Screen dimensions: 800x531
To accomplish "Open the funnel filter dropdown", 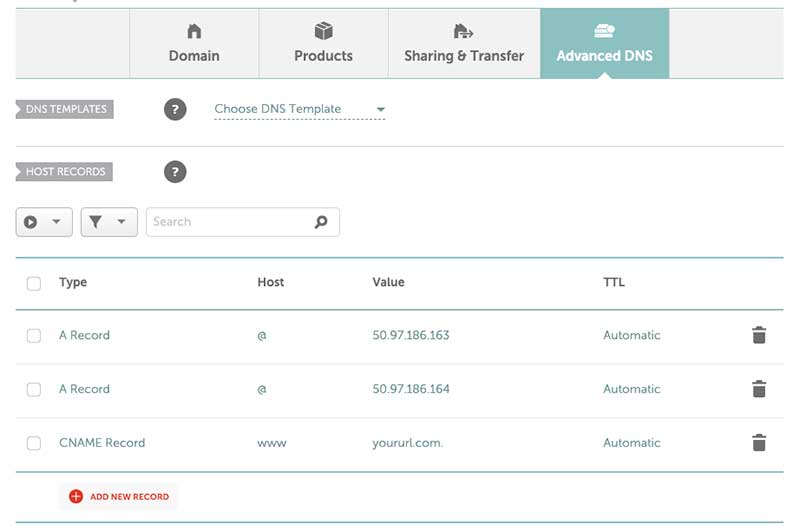I will 109,222.
